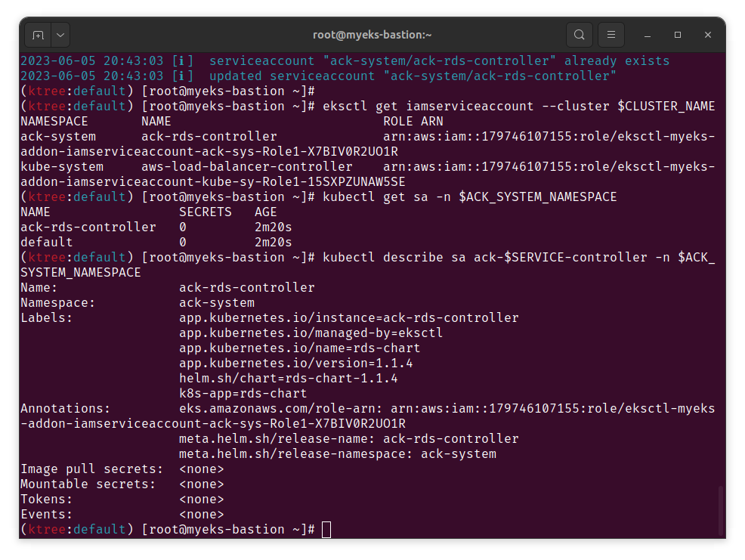This screenshot has height=560, width=745.
Task: Open the hamburger main menu
Action: pos(611,35)
